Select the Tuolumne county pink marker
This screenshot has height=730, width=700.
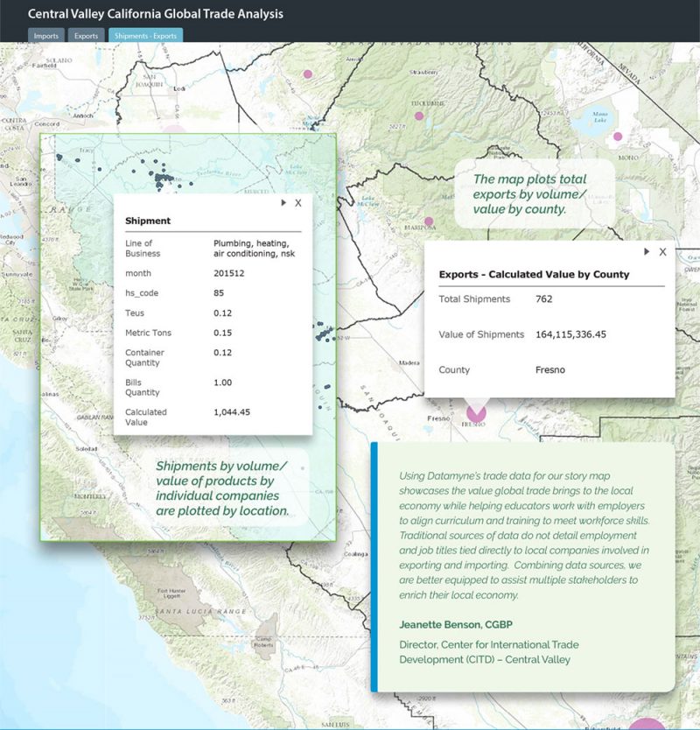point(418,116)
